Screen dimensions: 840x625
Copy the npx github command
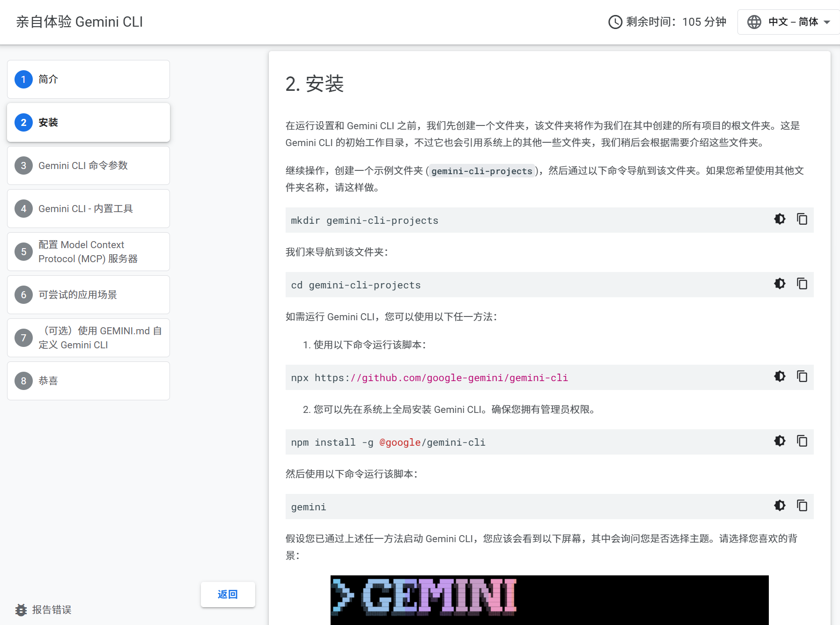point(802,376)
